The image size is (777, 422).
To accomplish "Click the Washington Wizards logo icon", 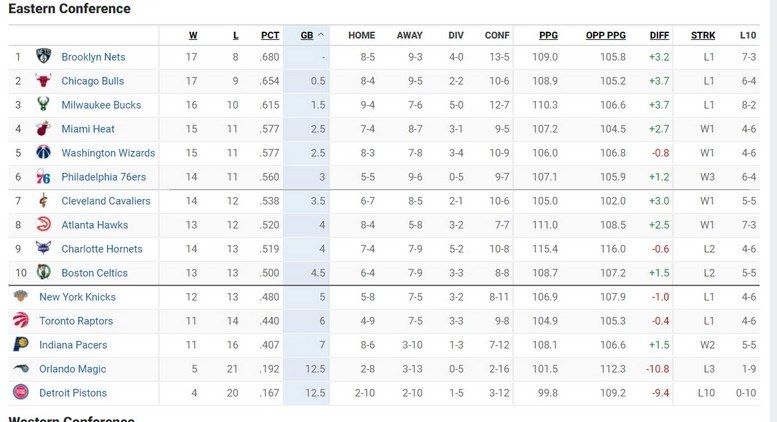I will (x=43, y=153).
